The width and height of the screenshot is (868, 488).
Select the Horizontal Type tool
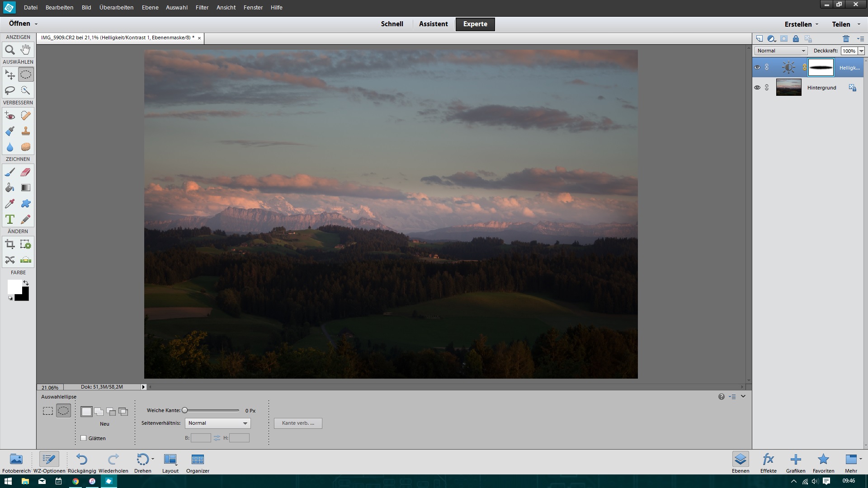point(10,220)
